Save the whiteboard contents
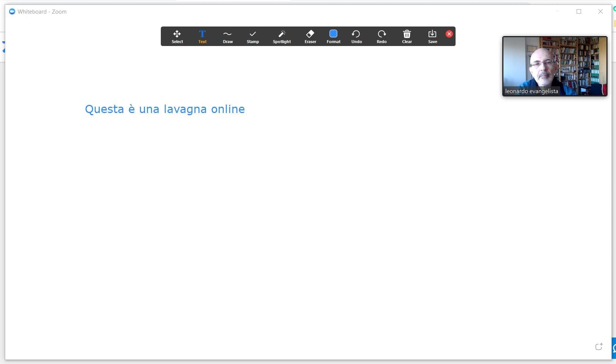This screenshot has width=616, height=364. (x=432, y=36)
